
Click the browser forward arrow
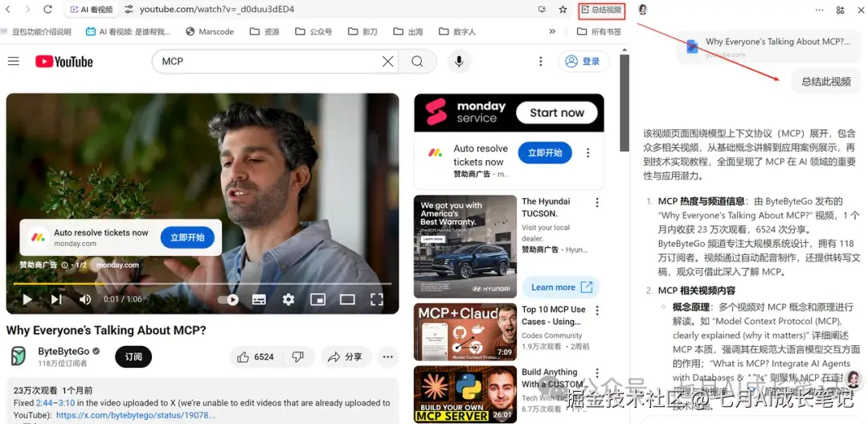point(27,10)
